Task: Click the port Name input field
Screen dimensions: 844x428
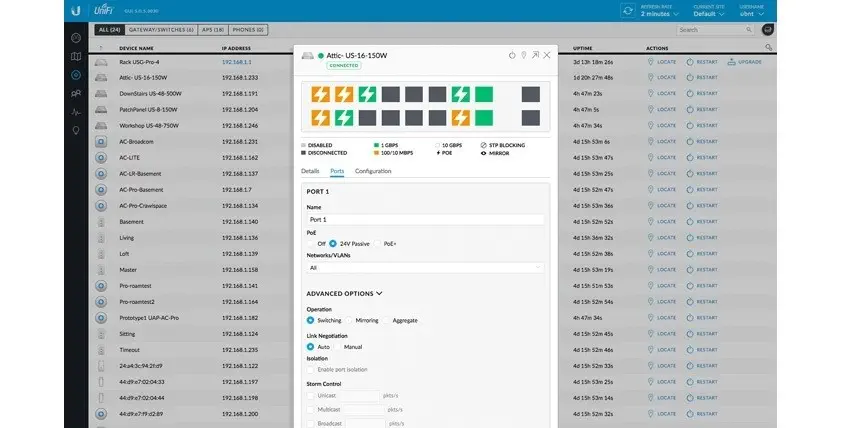Action: (x=425, y=220)
